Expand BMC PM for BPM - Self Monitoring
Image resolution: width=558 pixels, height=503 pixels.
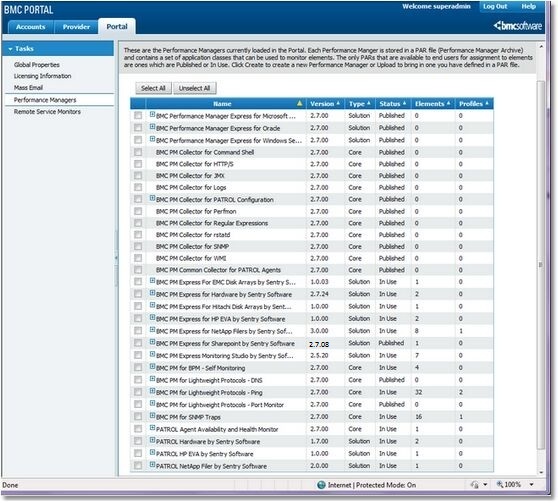coord(152,366)
